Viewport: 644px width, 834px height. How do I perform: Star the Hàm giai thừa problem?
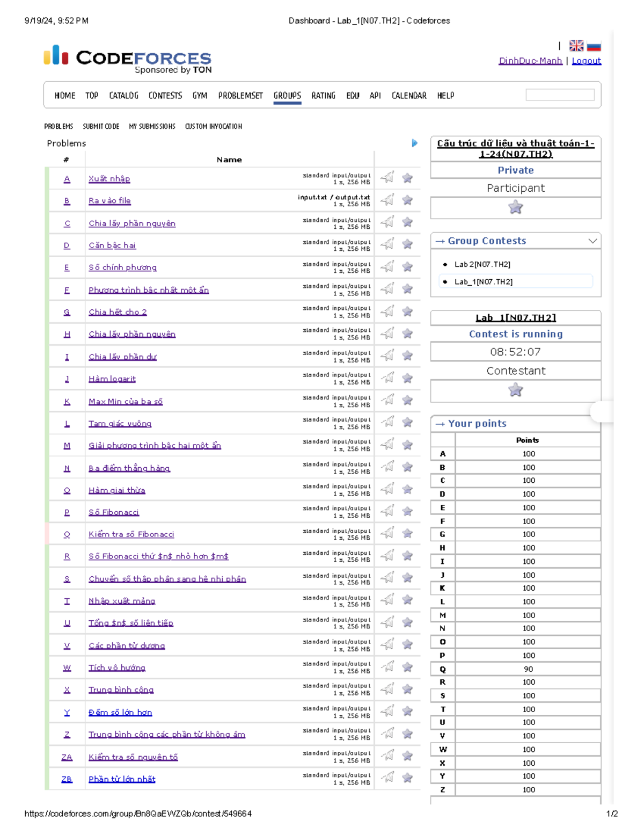click(x=407, y=489)
